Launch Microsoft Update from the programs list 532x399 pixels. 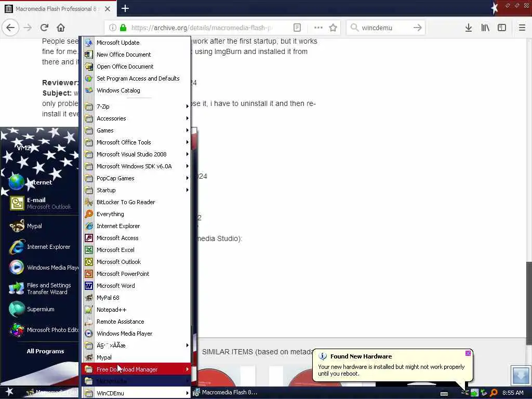136,43
